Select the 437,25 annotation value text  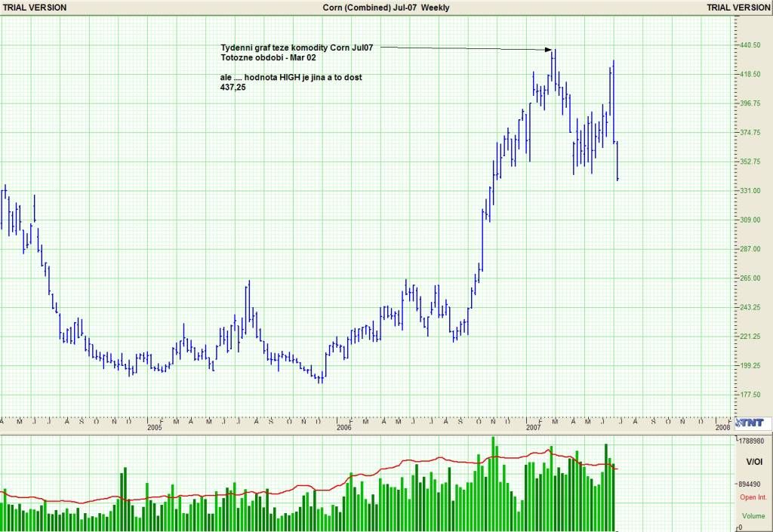click(x=233, y=88)
